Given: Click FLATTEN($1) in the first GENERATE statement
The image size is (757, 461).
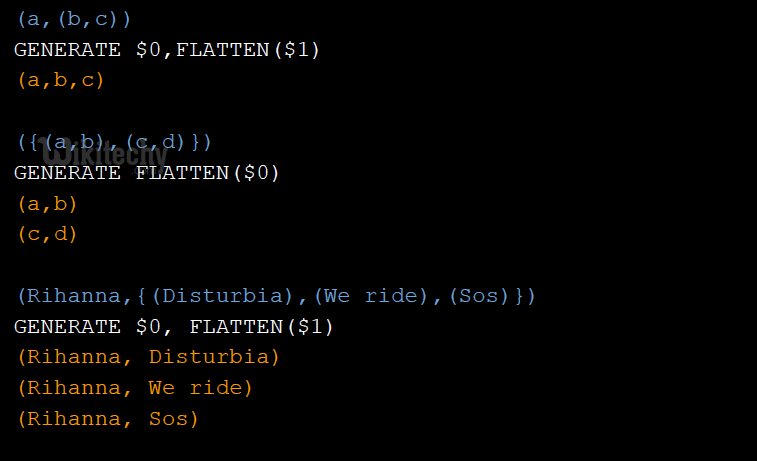Looking at the screenshot, I should coord(248,49).
